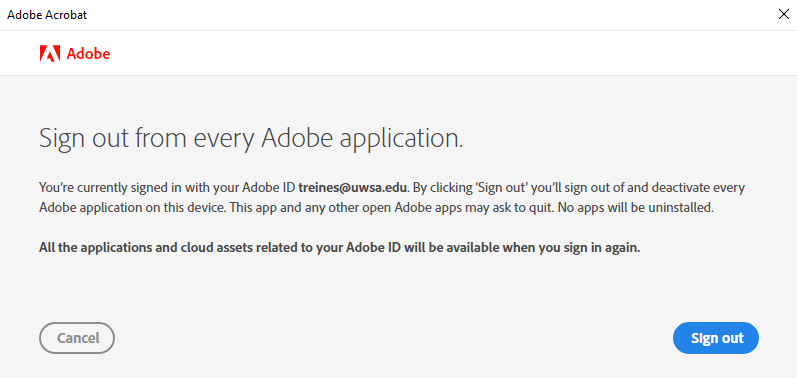
Task: Click the heading "Sign out from every Adobe application."
Action: (251, 139)
